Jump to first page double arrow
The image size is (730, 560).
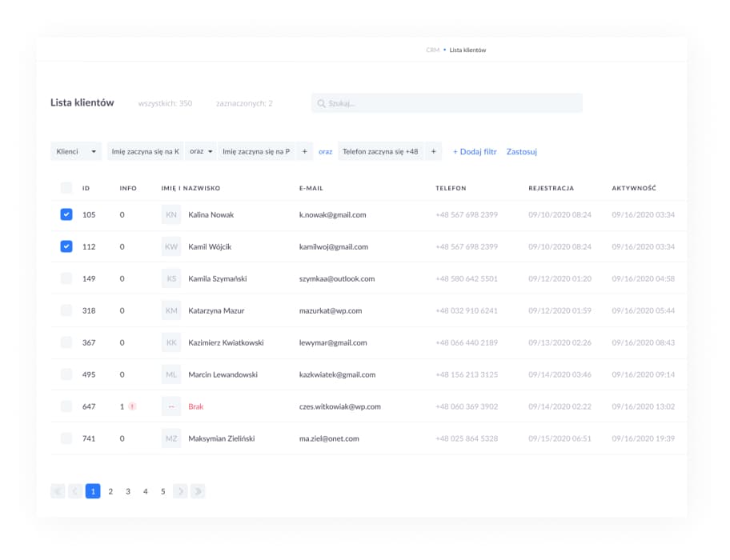[x=58, y=491]
